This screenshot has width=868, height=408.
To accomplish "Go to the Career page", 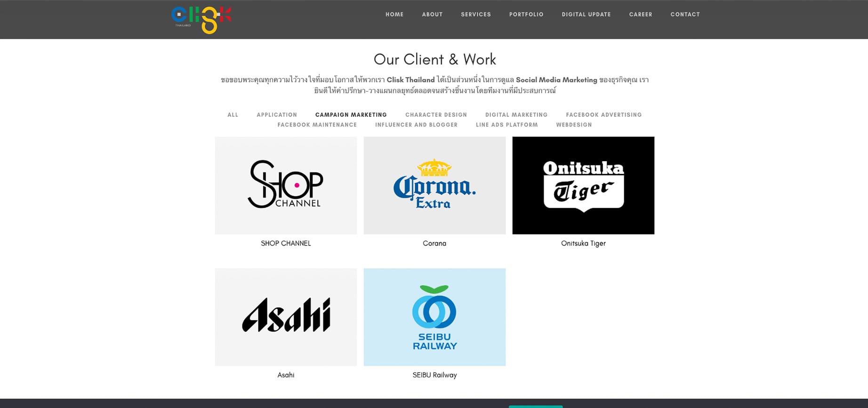I will pos(641,15).
